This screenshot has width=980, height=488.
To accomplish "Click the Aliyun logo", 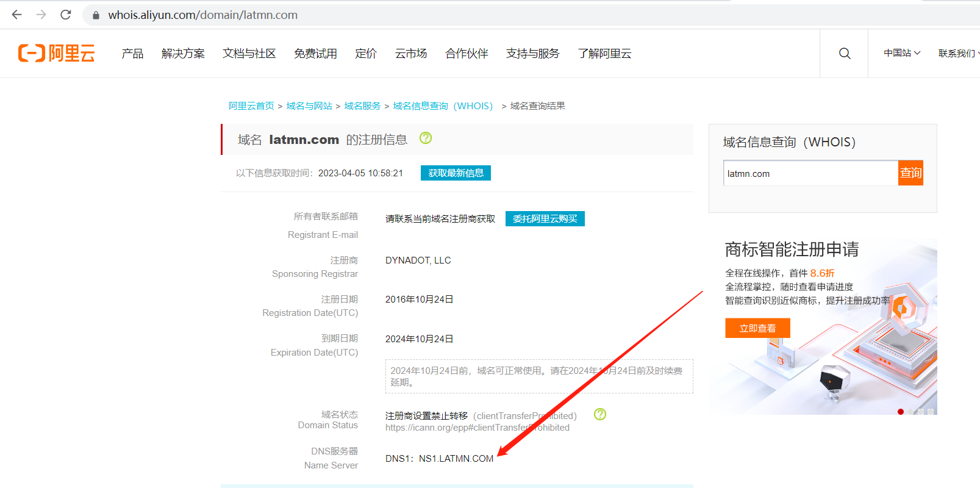I will [57, 54].
